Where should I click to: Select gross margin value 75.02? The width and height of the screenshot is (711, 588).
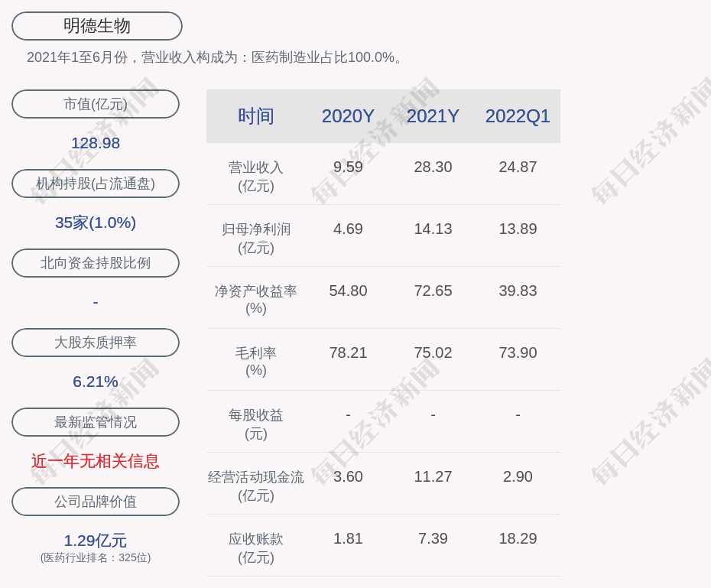tap(433, 352)
